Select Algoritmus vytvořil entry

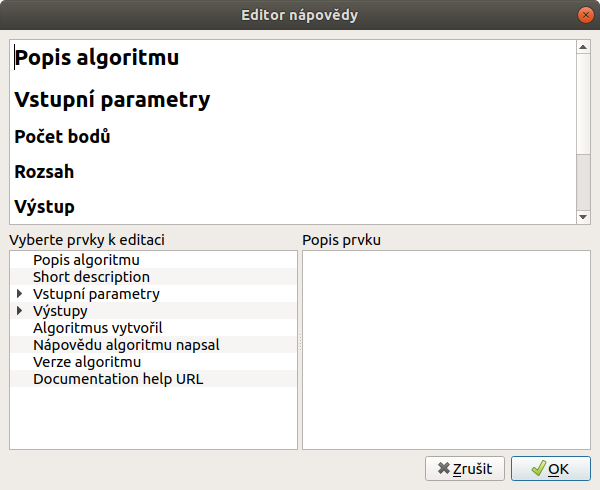pyautogui.click(x=153, y=328)
